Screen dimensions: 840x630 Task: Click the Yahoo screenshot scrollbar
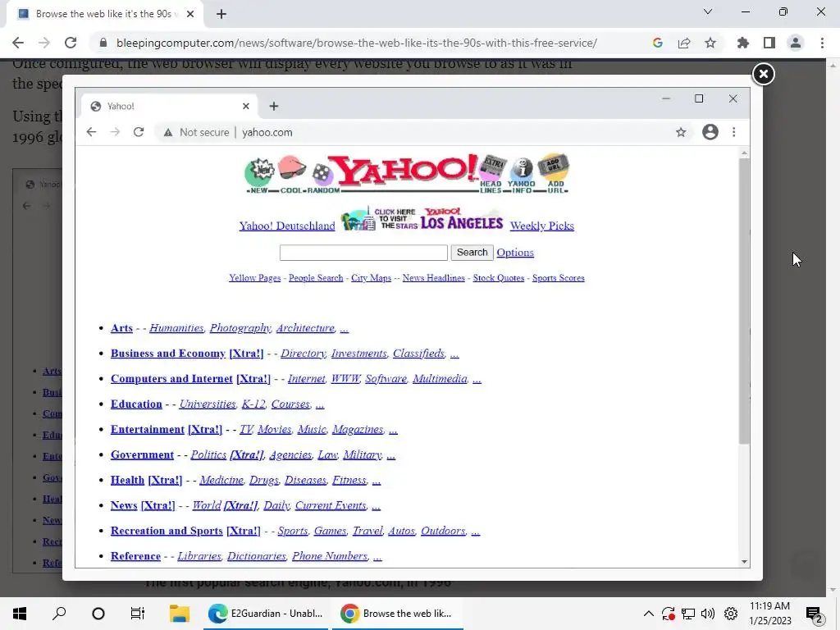click(x=744, y=301)
